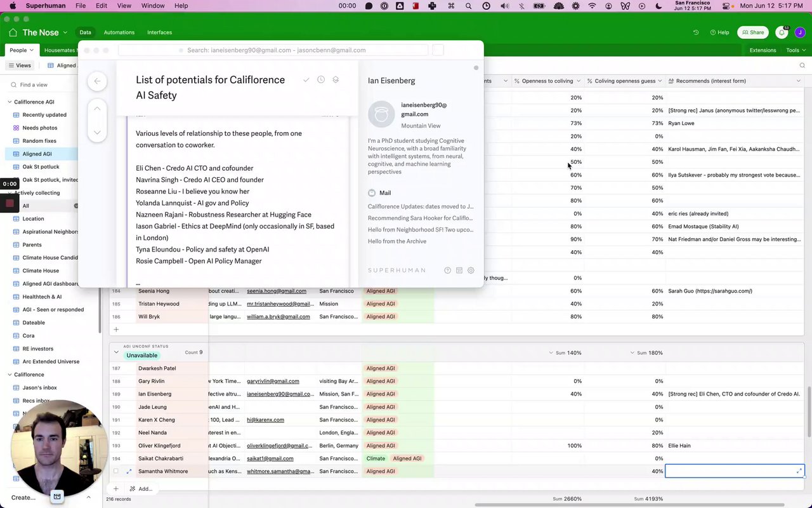Viewport: 812px width, 508px height.
Task: Click the Superhuman search bar
Action: coord(273,50)
